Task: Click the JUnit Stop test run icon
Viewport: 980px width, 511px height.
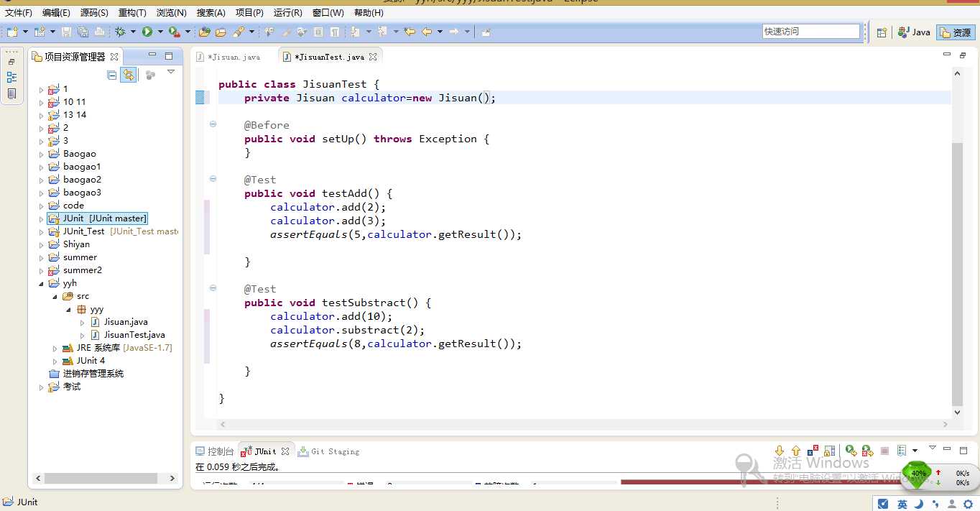Action: [x=885, y=451]
